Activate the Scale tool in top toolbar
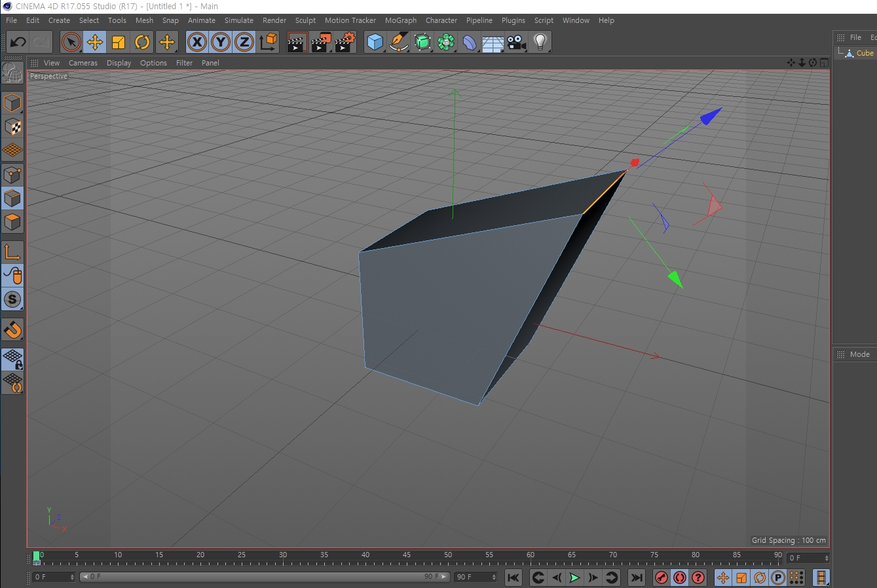Screen dimensions: 877x588 point(119,43)
